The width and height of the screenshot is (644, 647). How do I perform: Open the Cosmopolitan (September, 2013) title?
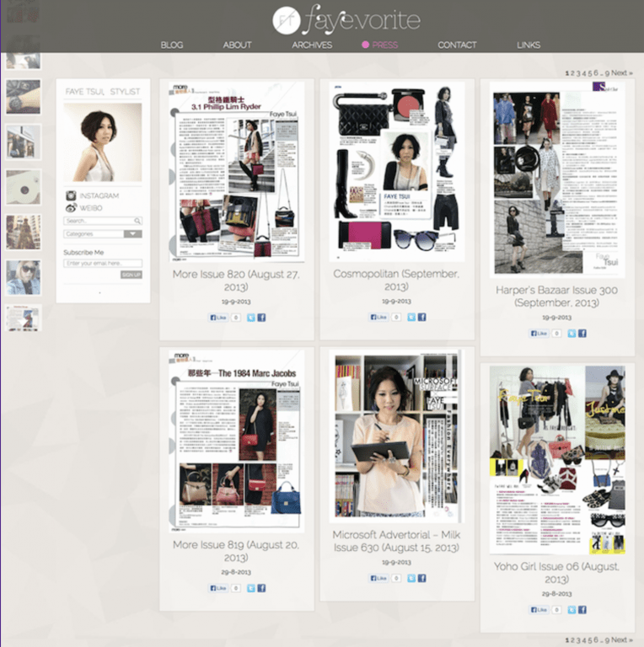396,280
